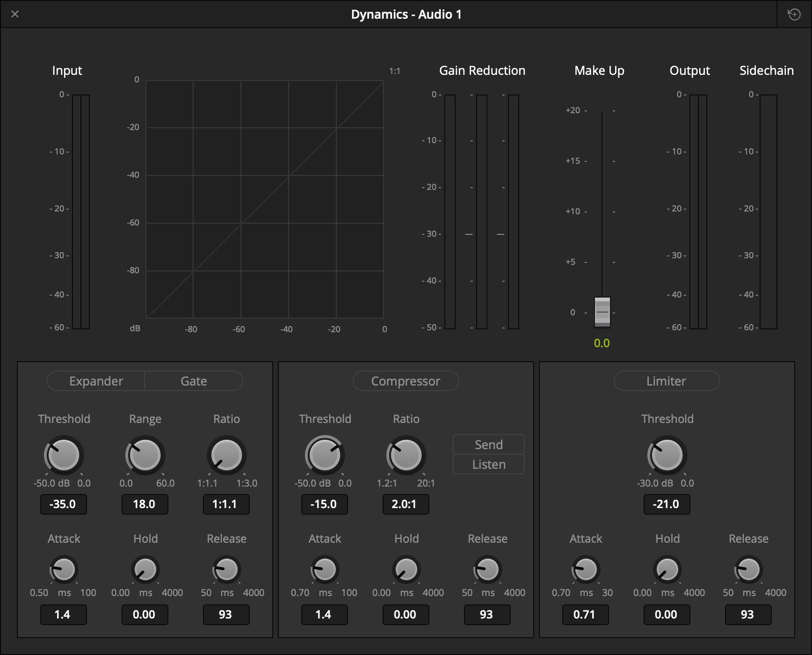Image resolution: width=812 pixels, height=655 pixels.
Task: Click the Make Up value 0.0
Action: (602, 343)
